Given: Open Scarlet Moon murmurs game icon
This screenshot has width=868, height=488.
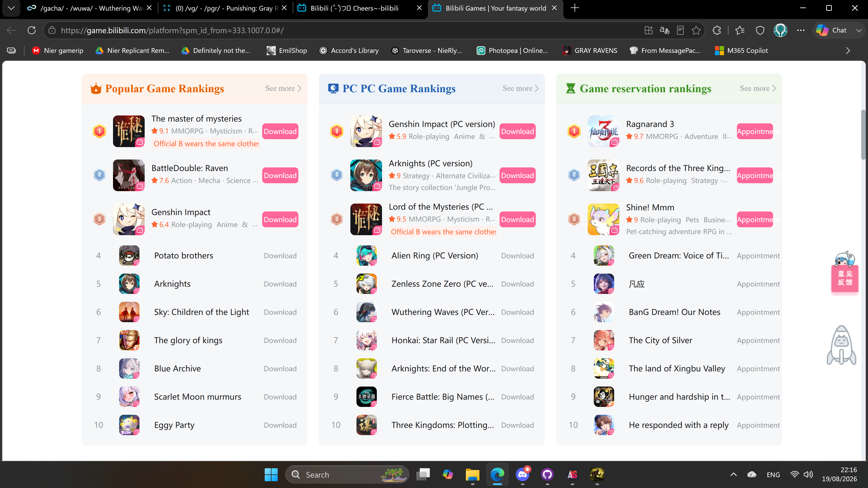Looking at the screenshot, I should pyautogui.click(x=129, y=397).
